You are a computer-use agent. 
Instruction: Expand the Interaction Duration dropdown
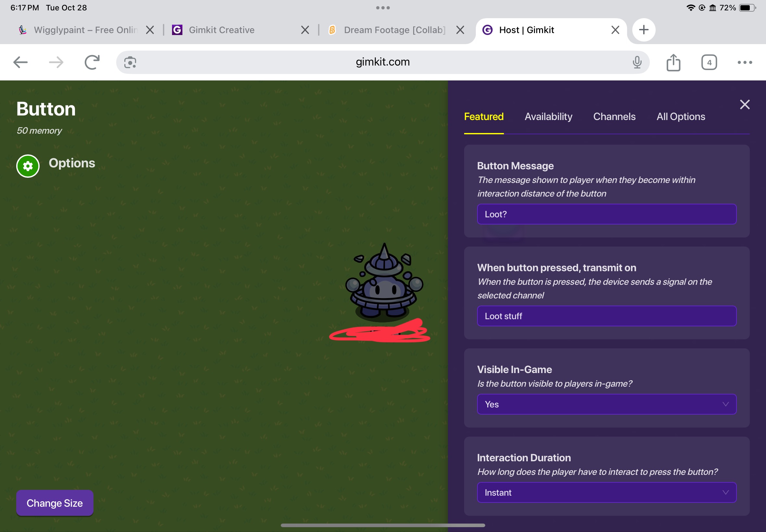[606, 492]
